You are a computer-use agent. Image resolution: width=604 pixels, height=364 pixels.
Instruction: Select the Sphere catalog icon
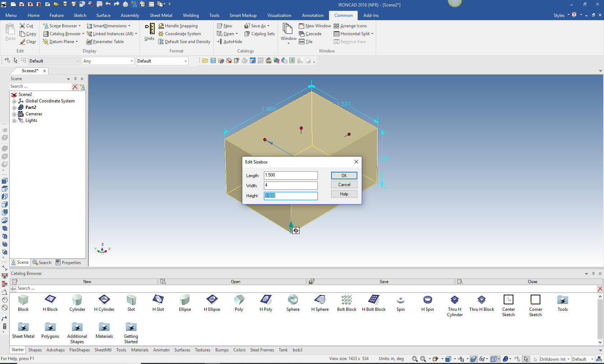[293, 300]
